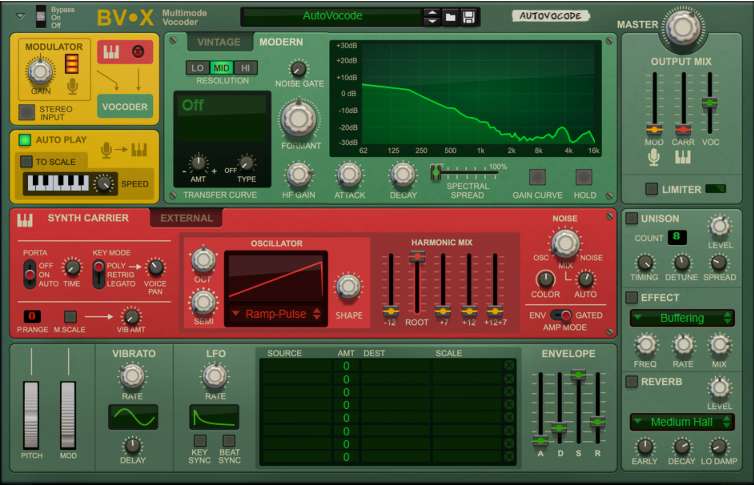
Task: Select MID resolution
Action: coord(221,68)
